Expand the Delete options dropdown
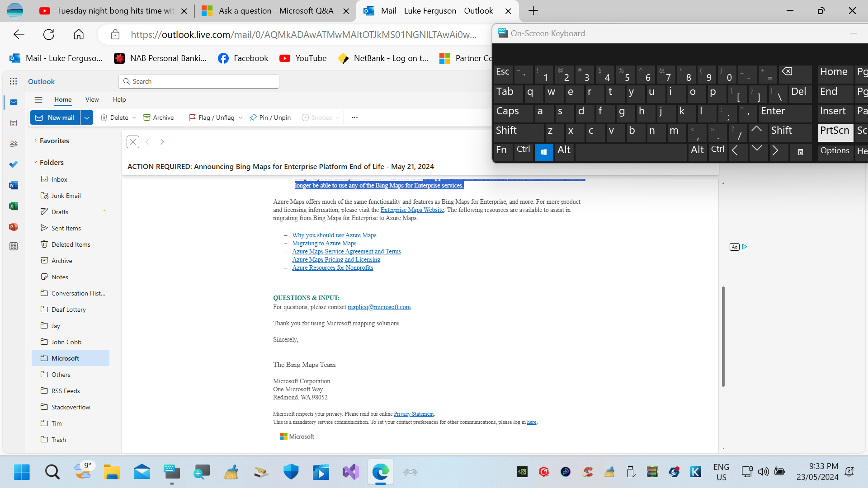 click(x=134, y=117)
